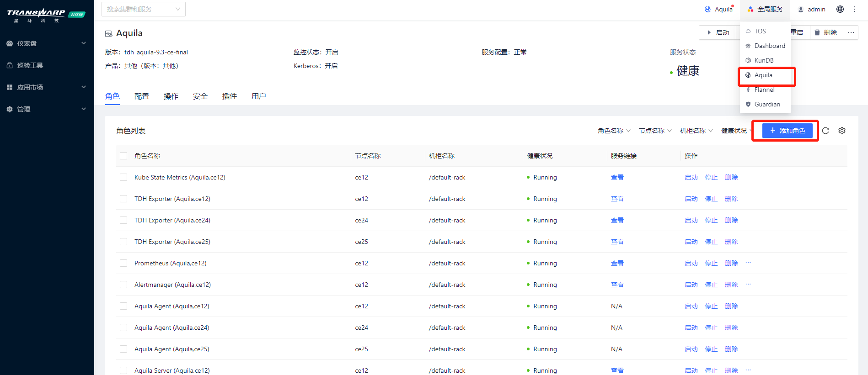Open the top-right vertical dots menu

(x=855, y=9)
